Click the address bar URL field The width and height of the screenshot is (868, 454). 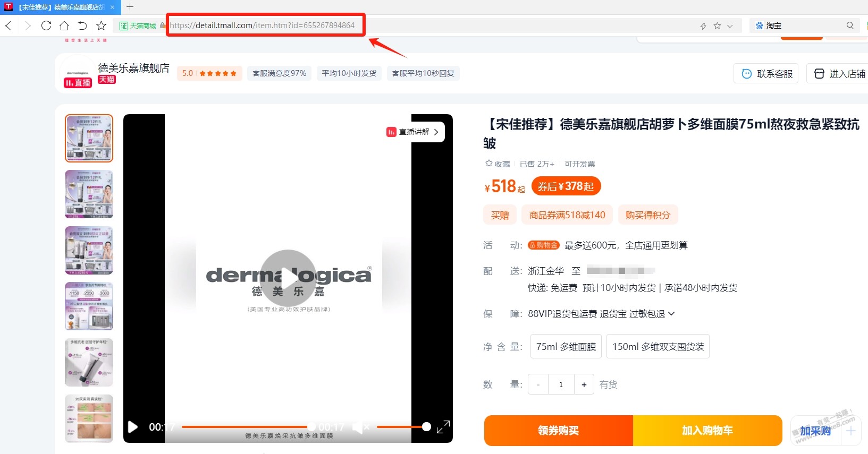tap(262, 25)
